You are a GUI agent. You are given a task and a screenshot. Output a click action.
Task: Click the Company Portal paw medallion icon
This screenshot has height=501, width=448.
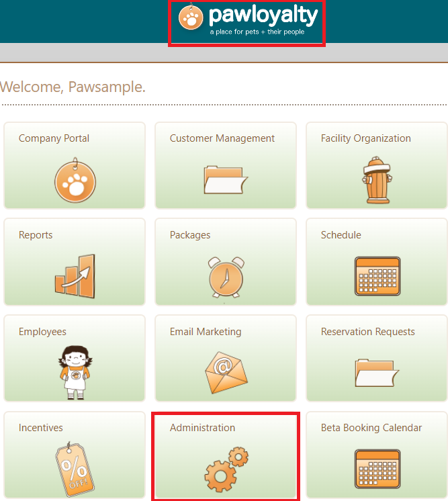[75, 180]
